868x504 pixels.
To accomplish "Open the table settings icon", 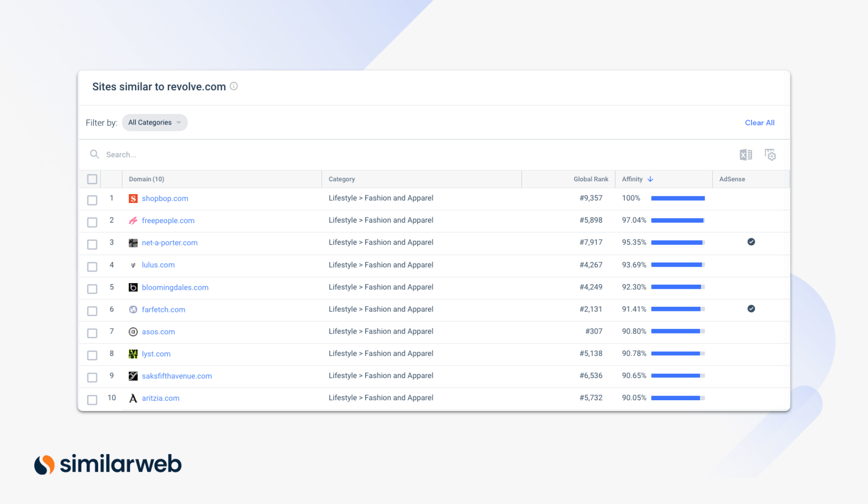I will pyautogui.click(x=770, y=154).
